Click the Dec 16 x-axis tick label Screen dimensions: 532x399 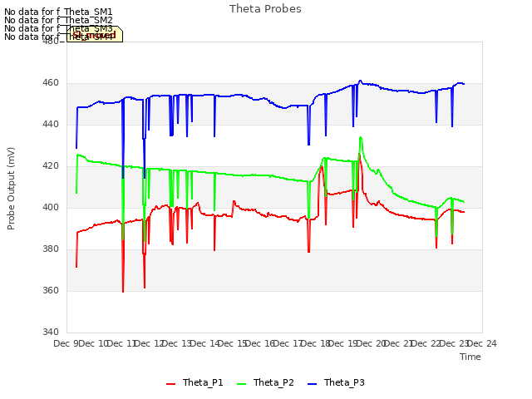[260, 343]
